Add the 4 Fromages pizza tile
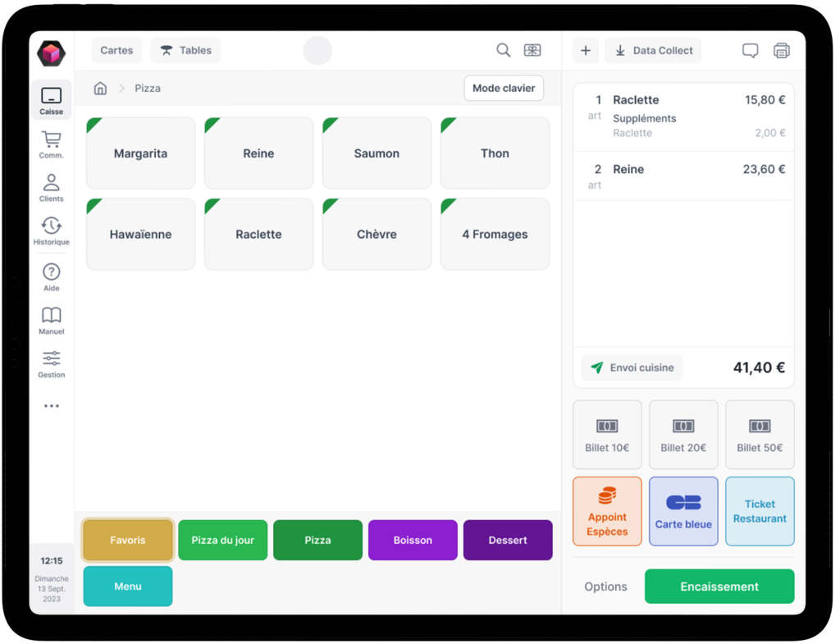This screenshot has width=840, height=644. (495, 235)
